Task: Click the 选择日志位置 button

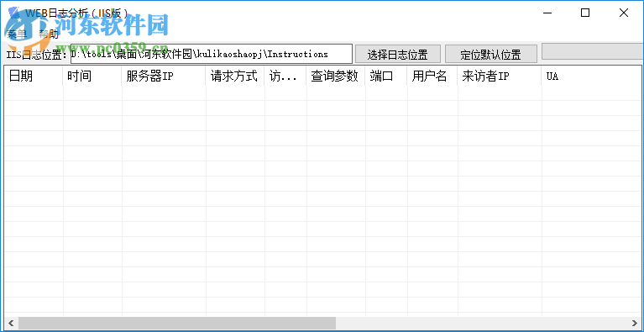Action: pyautogui.click(x=398, y=54)
